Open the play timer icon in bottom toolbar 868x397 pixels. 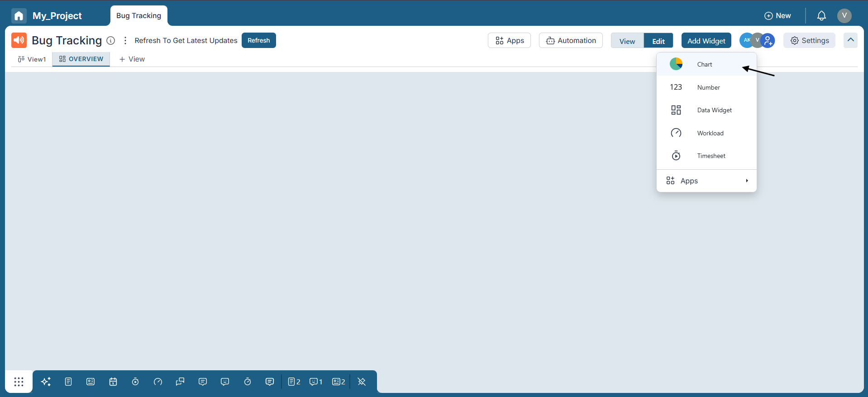pyautogui.click(x=135, y=382)
